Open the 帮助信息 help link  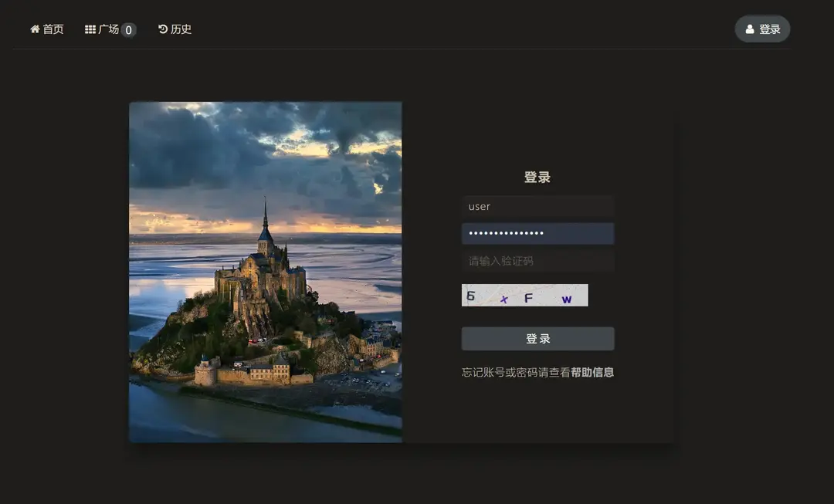coord(592,372)
